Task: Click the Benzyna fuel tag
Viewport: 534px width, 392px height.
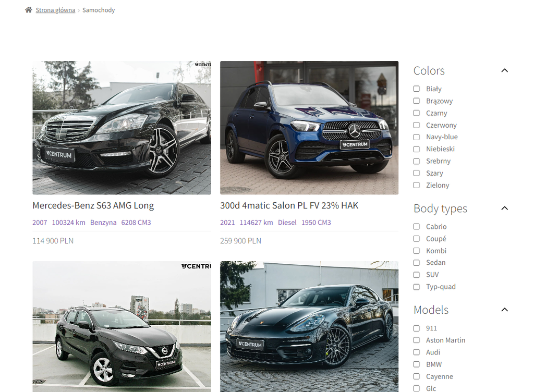Action: point(103,223)
